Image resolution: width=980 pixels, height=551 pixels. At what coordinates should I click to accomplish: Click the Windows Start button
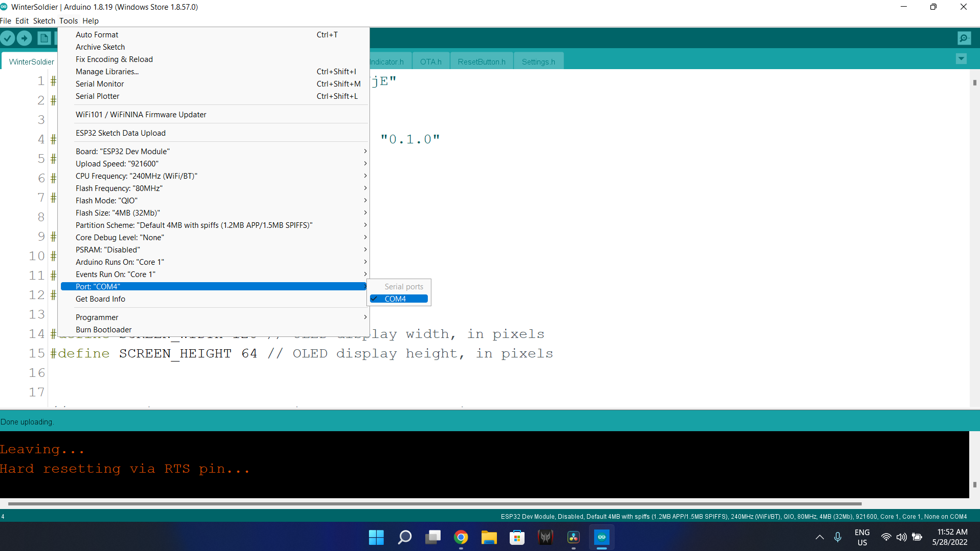click(x=376, y=537)
